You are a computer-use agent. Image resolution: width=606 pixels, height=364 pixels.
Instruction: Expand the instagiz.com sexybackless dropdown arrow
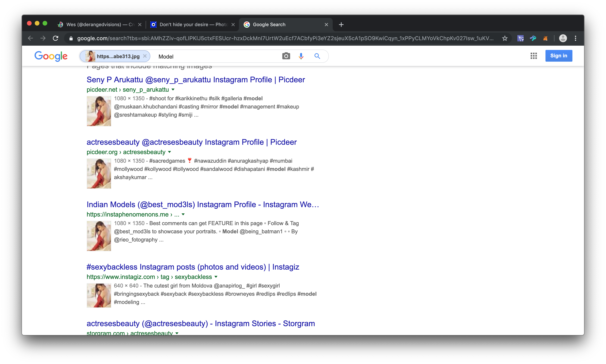pyautogui.click(x=216, y=277)
